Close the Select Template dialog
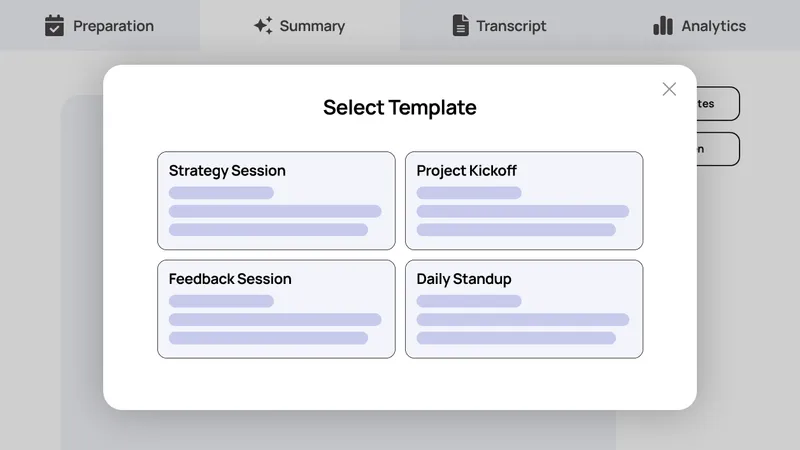The image size is (800, 450). point(669,89)
